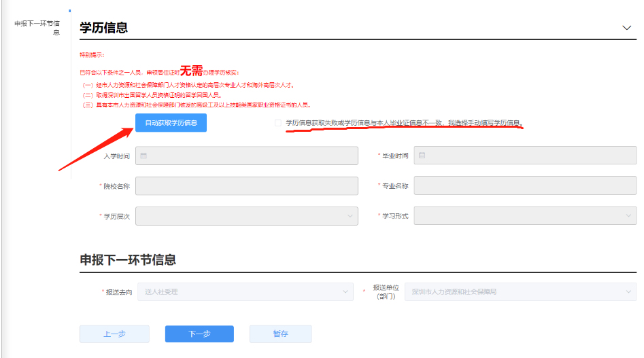Focus the 专业名称 input field
This screenshot has width=644, height=358.
pos(525,185)
